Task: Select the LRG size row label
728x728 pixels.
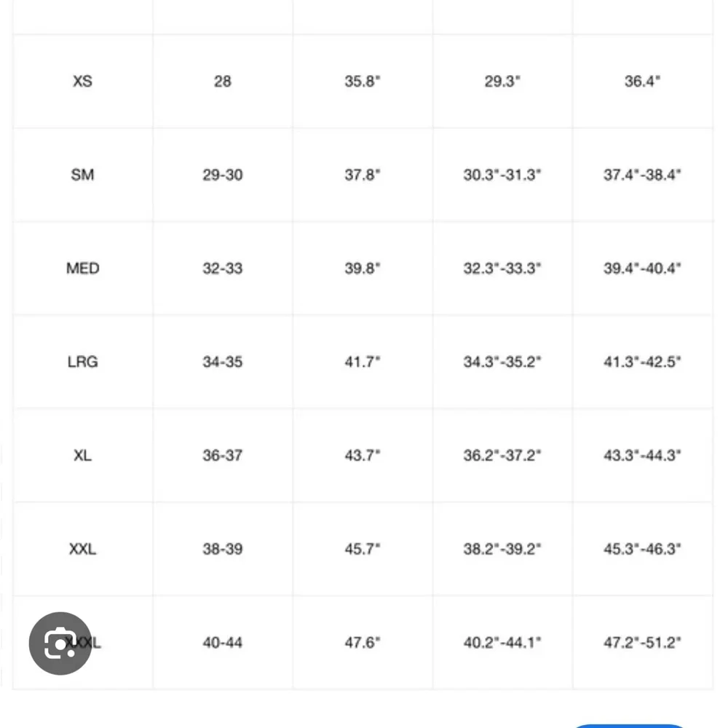Action: pyautogui.click(x=83, y=362)
